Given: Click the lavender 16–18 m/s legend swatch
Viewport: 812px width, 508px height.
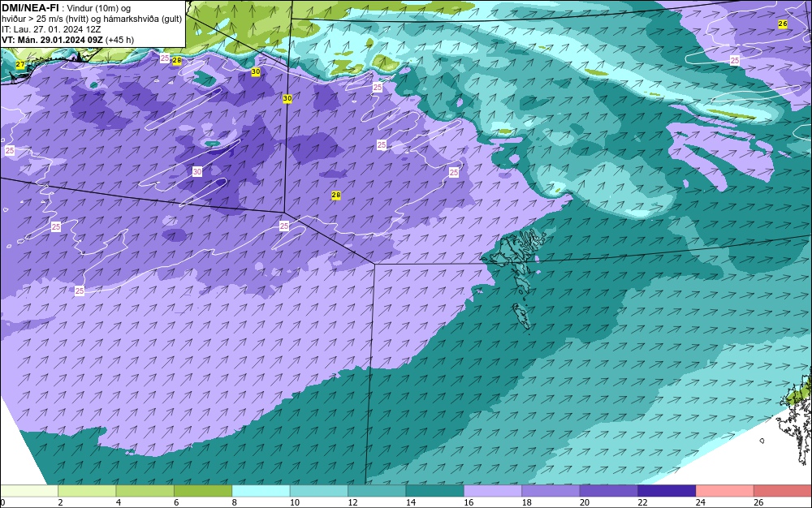Looking at the screenshot, I should coord(493,491).
